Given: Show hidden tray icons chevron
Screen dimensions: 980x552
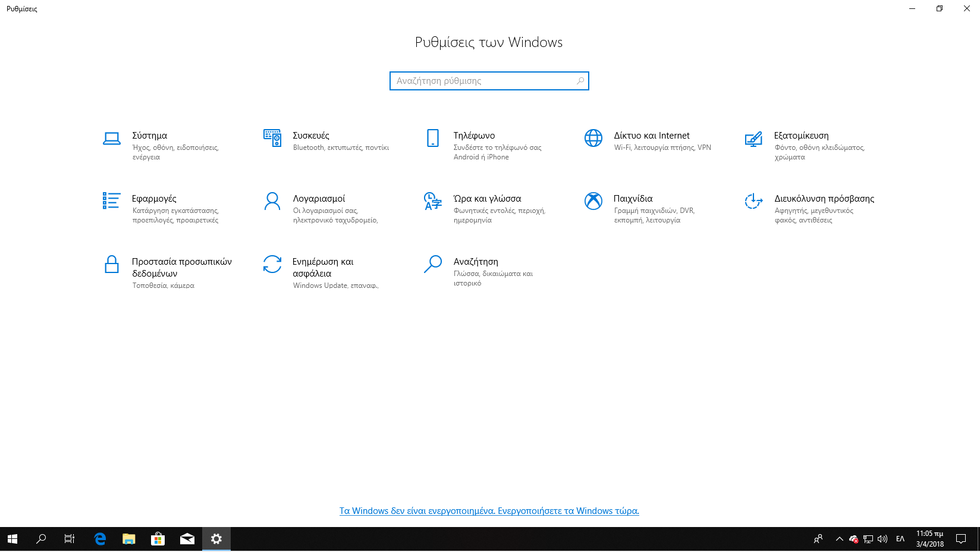Looking at the screenshot, I should (840, 539).
